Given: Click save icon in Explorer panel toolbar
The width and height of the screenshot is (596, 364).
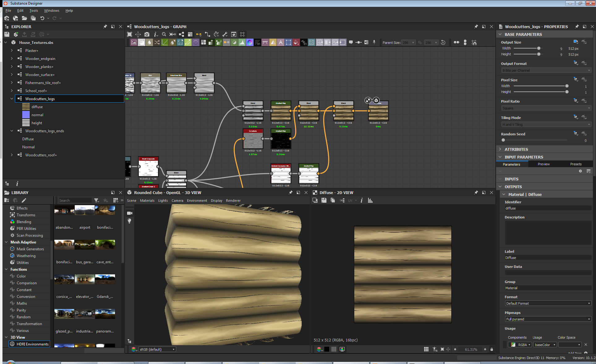Looking at the screenshot, I should click(x=7, y=34).
